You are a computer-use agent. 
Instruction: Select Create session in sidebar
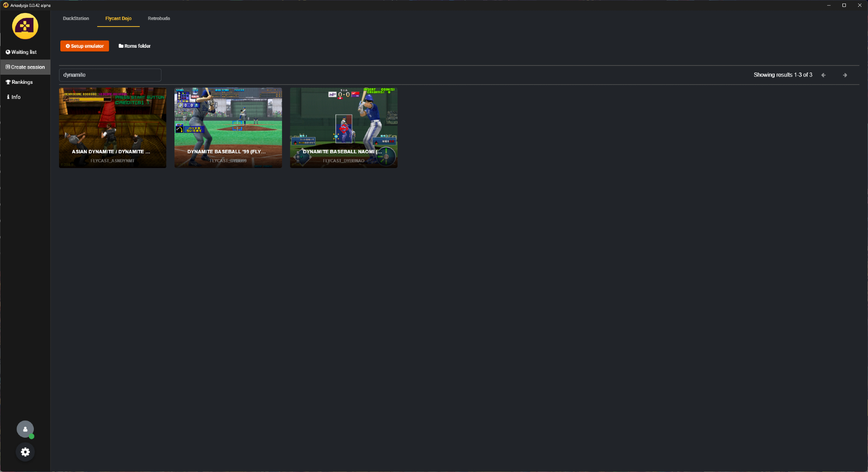(x=25, y=67)
